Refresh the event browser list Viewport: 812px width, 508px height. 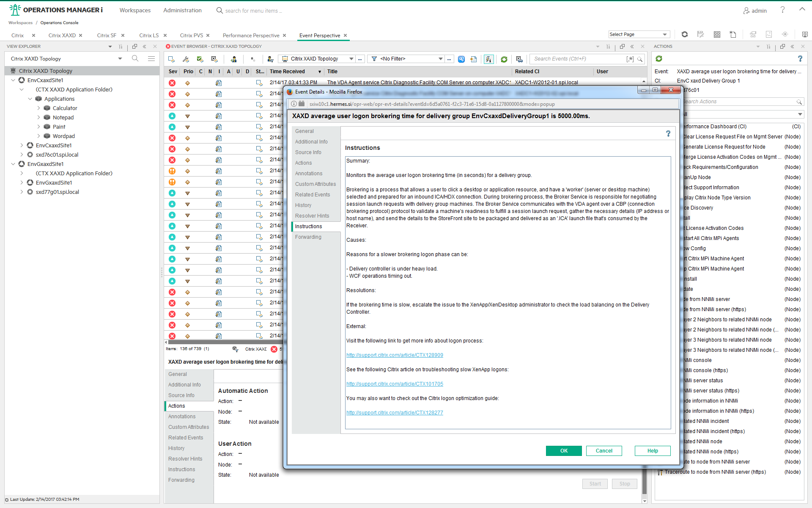tap(504, 59)
